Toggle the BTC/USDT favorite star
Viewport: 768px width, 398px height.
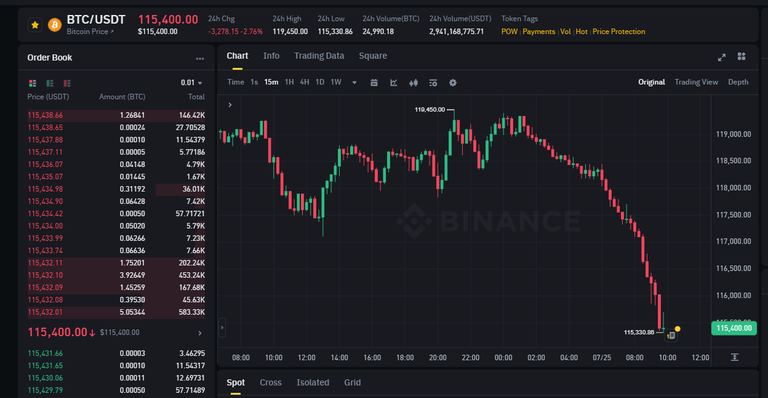35,24
